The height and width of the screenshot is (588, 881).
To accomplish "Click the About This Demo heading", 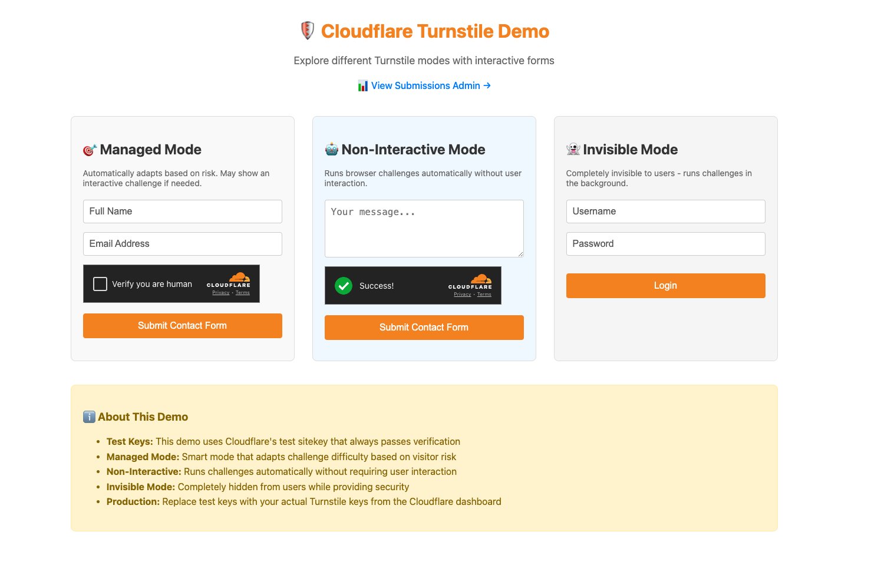I will click(x=143, y=417).
